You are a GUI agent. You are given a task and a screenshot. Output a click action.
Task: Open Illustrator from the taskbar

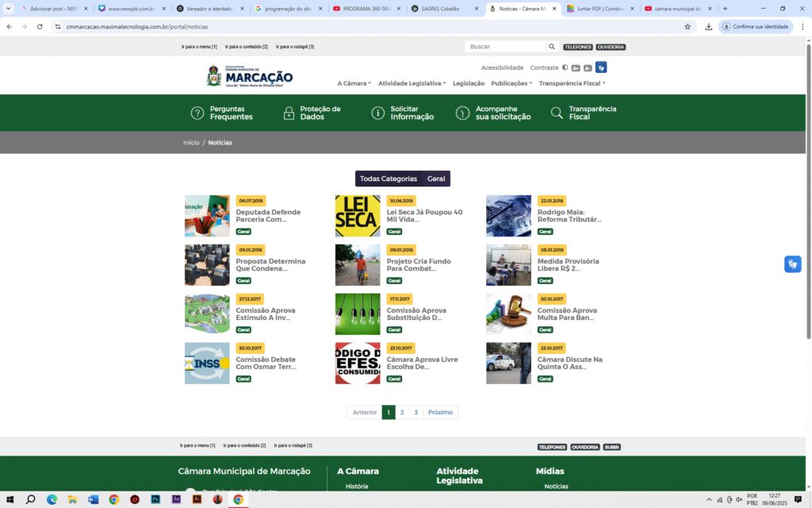[x=197, y=500]
